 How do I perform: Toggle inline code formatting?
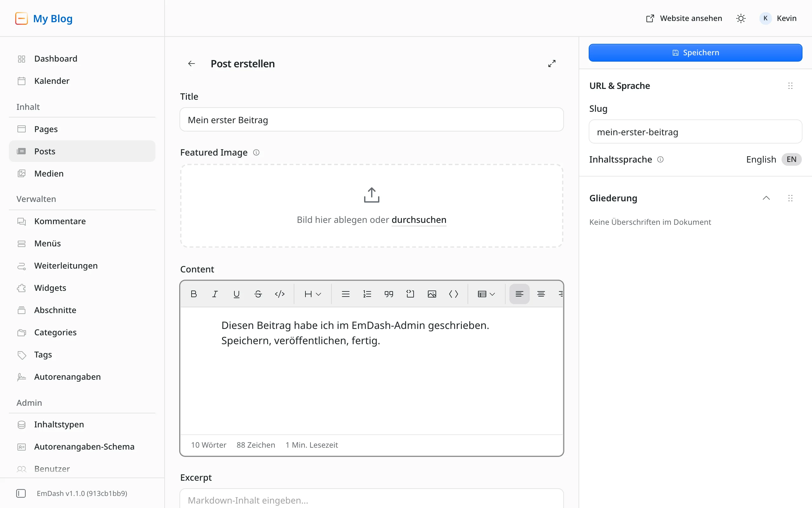279,294
